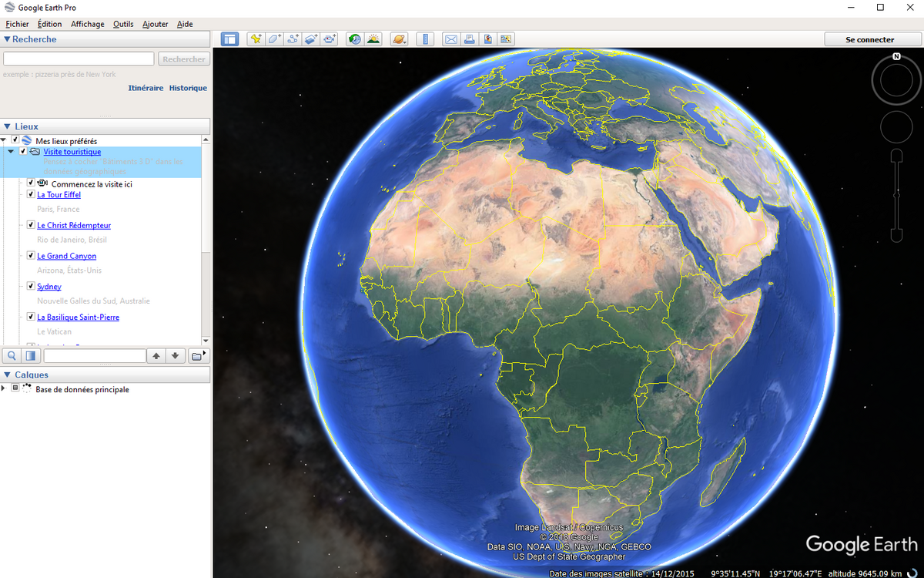
Task: Click the print icon in the toolbar
Action: pyautogui.click(x=470, y=39)
